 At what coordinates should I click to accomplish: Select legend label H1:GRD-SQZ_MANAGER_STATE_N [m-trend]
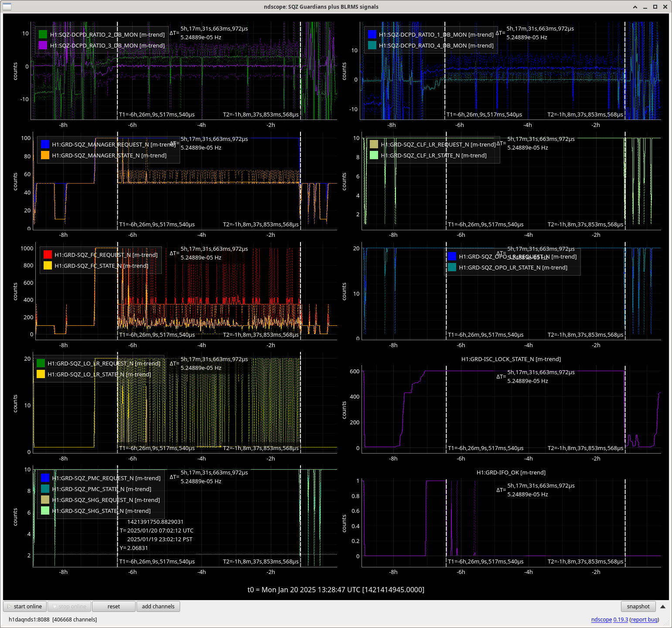(109, 155)
